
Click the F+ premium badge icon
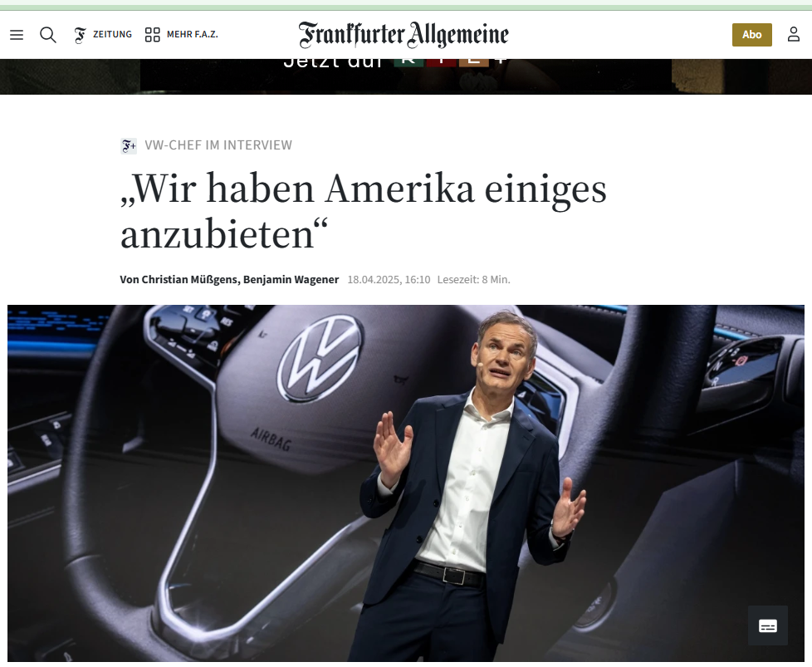click(x=129, y=145)
